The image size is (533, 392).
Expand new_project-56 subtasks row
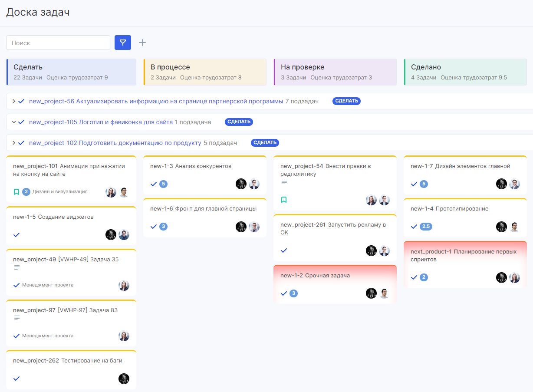tap(14, 101)
